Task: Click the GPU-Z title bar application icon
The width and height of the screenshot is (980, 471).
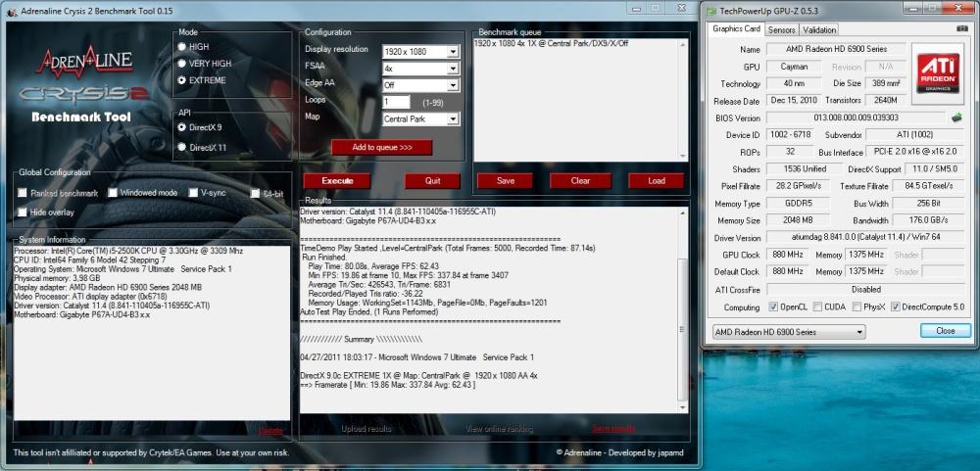Action: (x=711, y=10)
